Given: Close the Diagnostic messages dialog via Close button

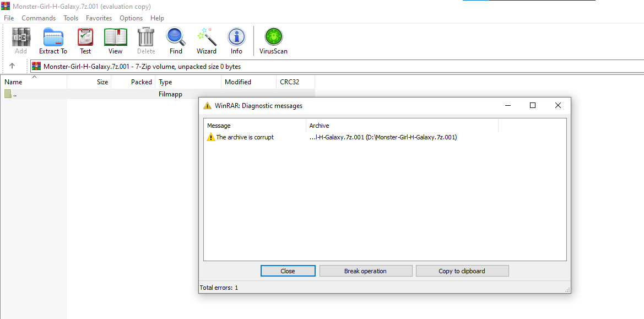Looking at the screenshot, I should (288, 271).
